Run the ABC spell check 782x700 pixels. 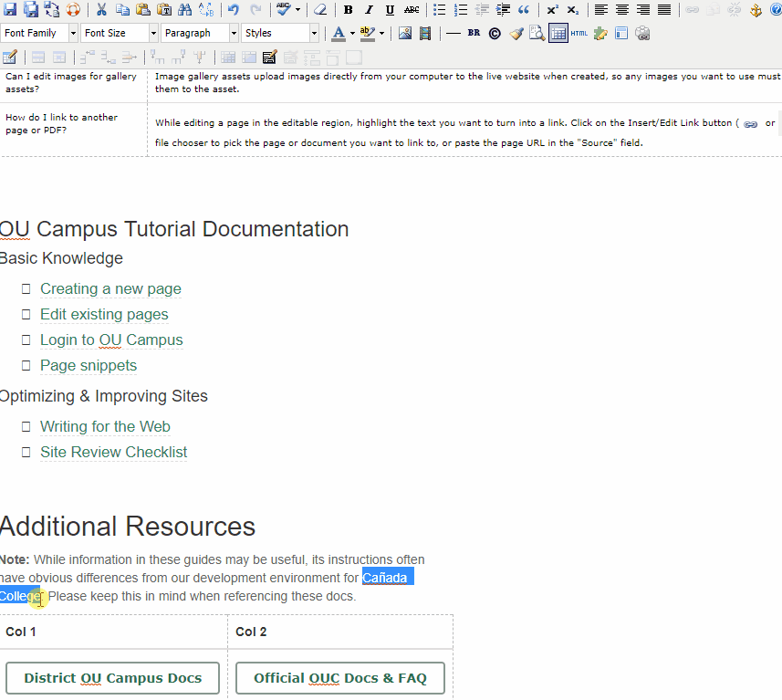coord(283,9)
